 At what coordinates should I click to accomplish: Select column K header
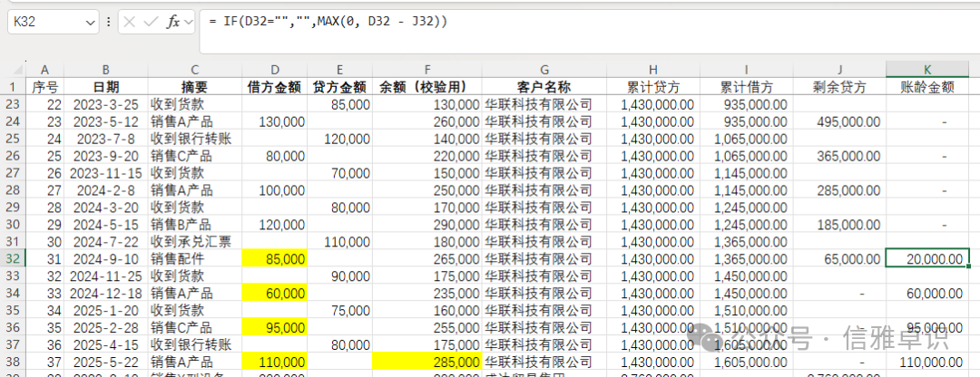(927, 69)
